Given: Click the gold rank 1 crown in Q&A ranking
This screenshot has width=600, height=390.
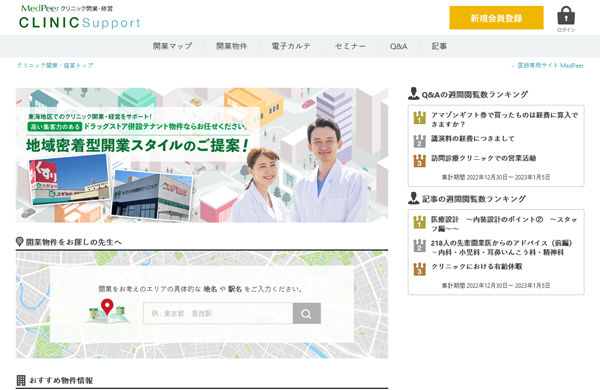Looking at the screenshot, I should [x=419, y=117].
